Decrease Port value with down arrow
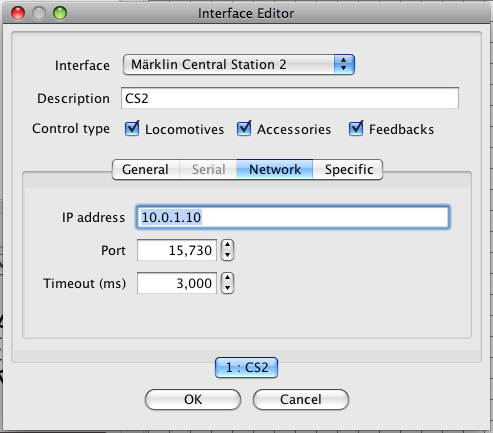 227,255
